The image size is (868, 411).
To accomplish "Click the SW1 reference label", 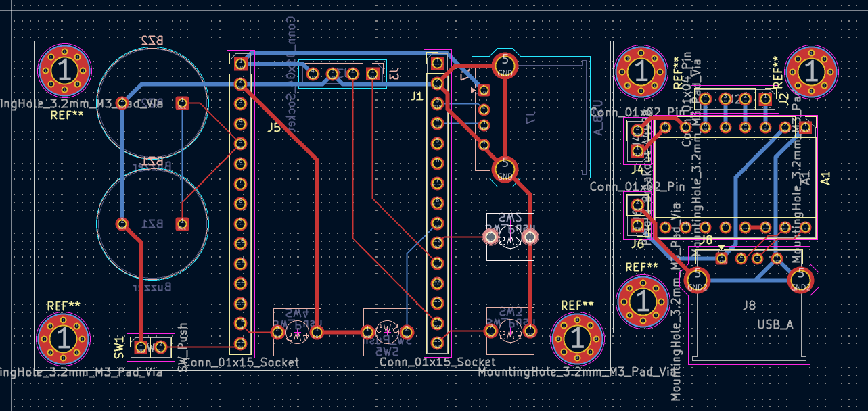I will (119, 347).
